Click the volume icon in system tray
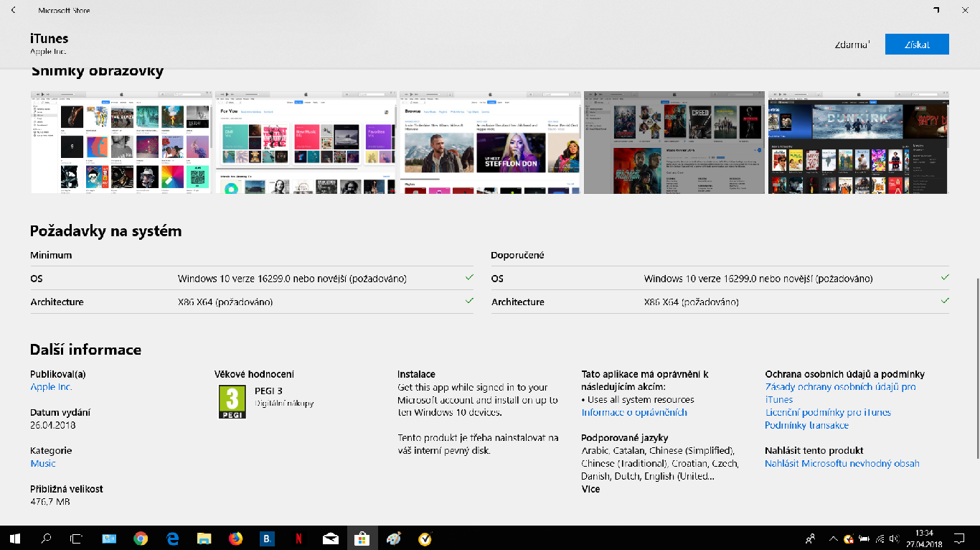This screenshot has height=550, width=980. [x=894, y=539]
